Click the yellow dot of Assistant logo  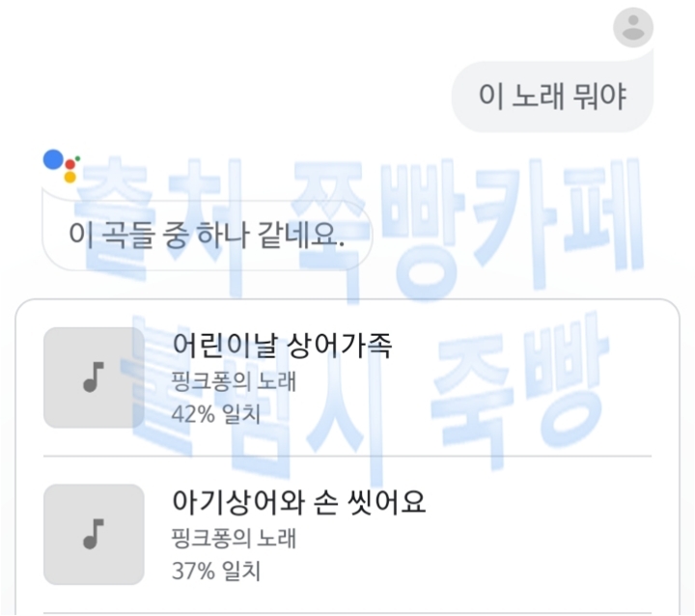click(69, 177)
